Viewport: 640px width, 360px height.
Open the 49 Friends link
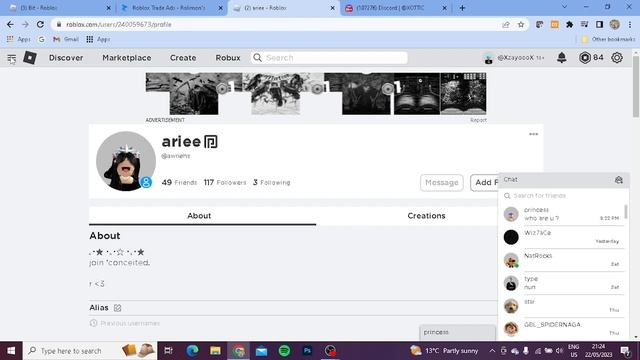[x=179, y=182]
